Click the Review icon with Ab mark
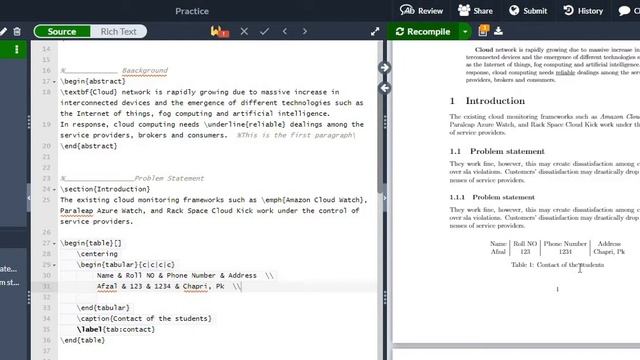 tap(407, 10)
